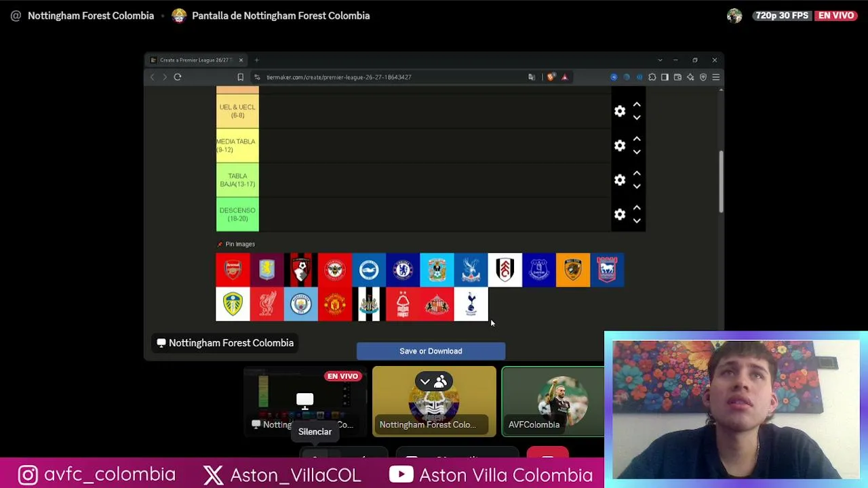Click the TABLA BAJA (13-17) tier label
This screenshot has height=488, width=868.
point(237,180)
